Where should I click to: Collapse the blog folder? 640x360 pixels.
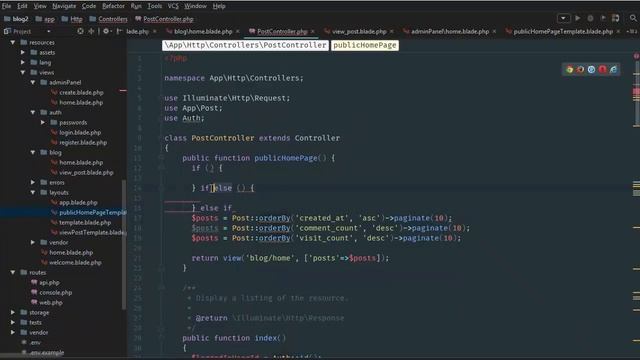(x=33, y=152)
